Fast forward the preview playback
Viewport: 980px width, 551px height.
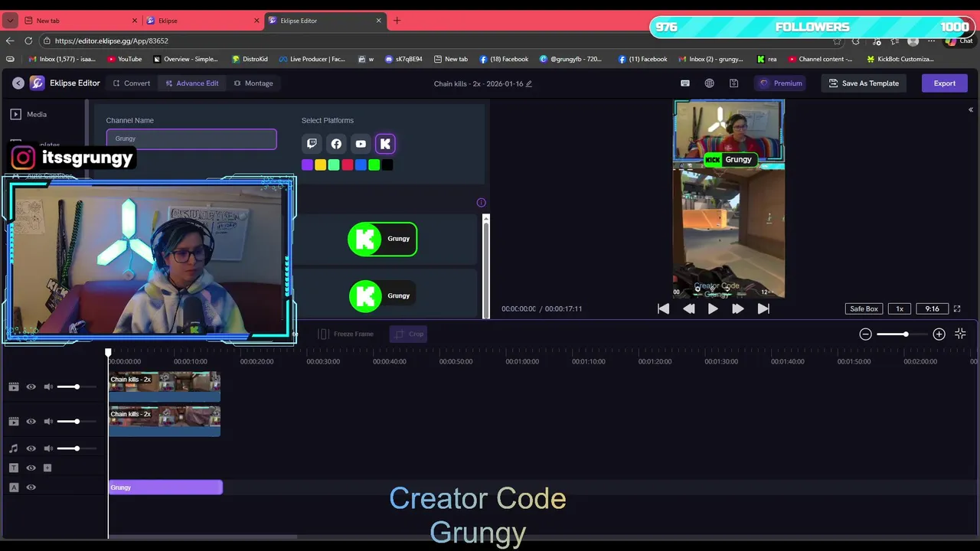point(737,308)
